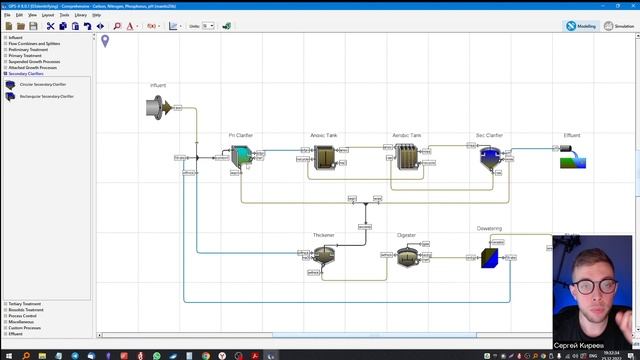Open the Tools menu
The height and width of the screenshot is (360, 640).
[x=64, y=15]
